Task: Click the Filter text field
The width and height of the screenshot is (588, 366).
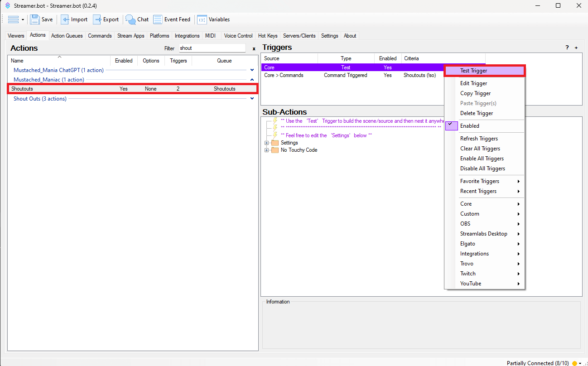Action: (212, 48)
